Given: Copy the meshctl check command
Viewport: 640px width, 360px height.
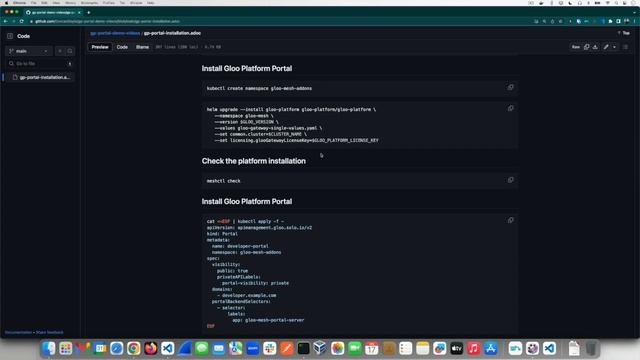Looking at the screenshot, I should (x=511, y=180).
